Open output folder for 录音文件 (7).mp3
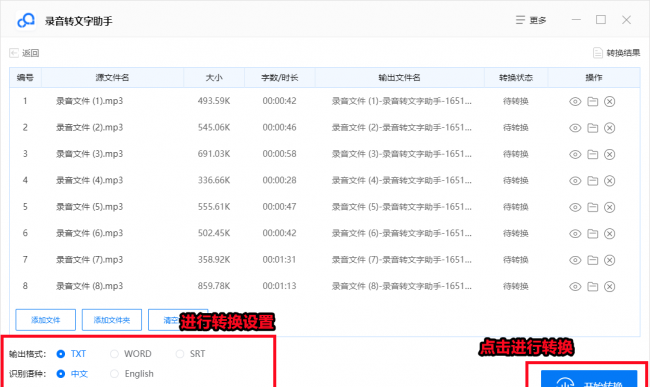650x387 pixels. [x=592, y=260]
